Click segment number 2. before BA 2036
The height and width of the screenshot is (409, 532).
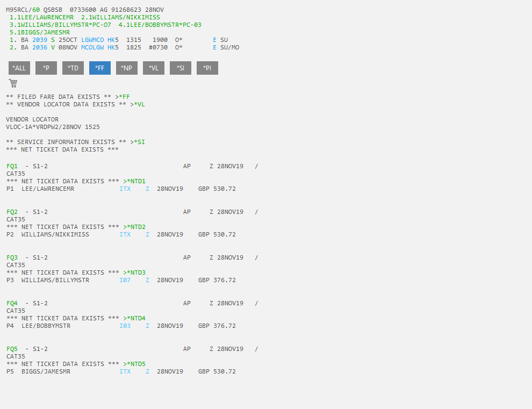point(13,47)
